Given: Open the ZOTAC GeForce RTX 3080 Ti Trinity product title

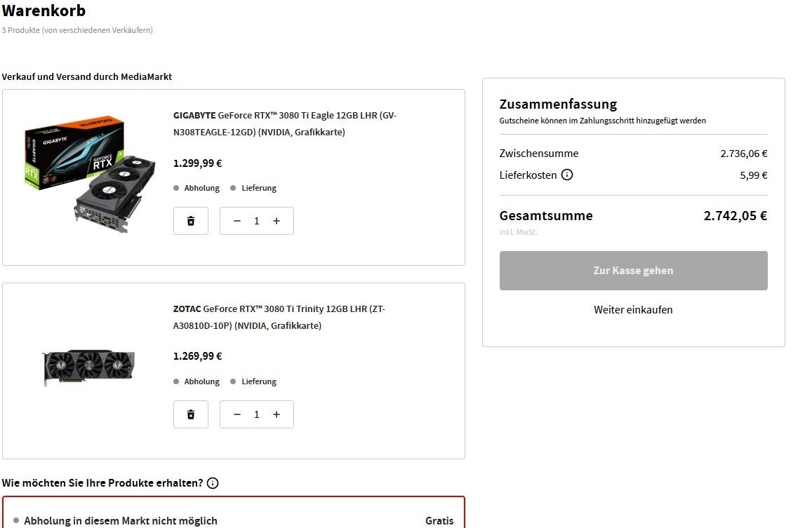Looking at the screenshot, I should [279, 318].
